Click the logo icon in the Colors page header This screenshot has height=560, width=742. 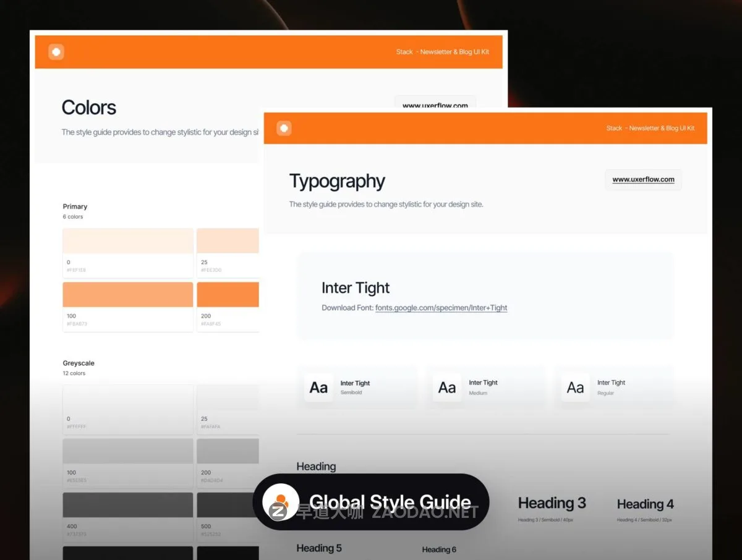(56, 52)
